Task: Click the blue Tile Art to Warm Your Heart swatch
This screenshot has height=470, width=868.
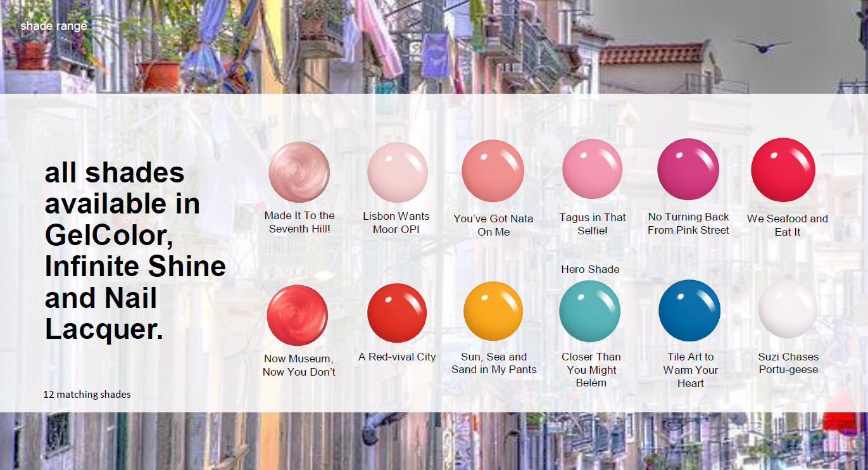Action: [x=689, y=310]
